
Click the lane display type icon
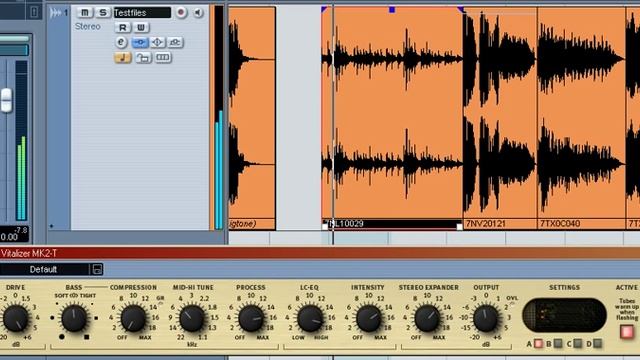click(162, 58)
